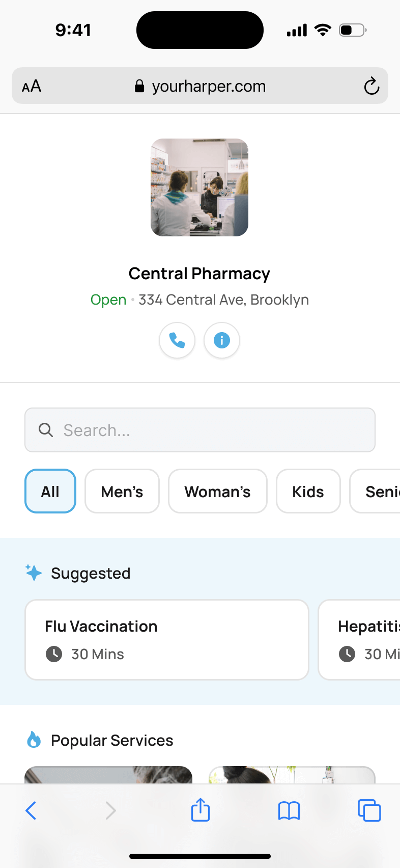This screenshot has height=868, width=400.
Task: Switch to the Woman's category
Action: click(x=218, y=491)
